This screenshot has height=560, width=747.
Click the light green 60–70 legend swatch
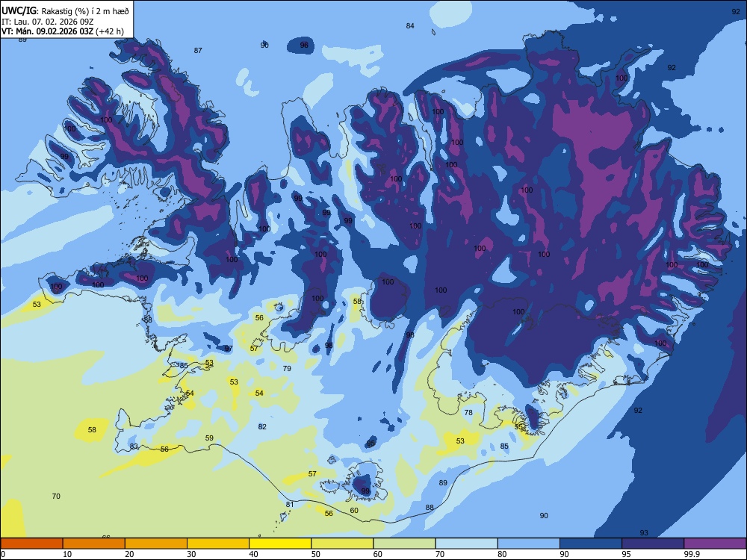404,544
